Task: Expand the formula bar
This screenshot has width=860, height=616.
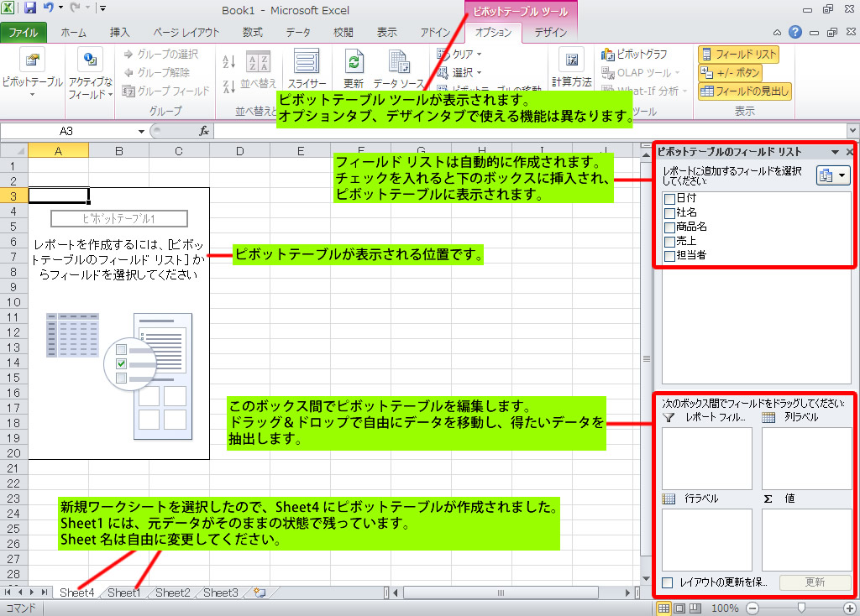Action: point(852,132)
